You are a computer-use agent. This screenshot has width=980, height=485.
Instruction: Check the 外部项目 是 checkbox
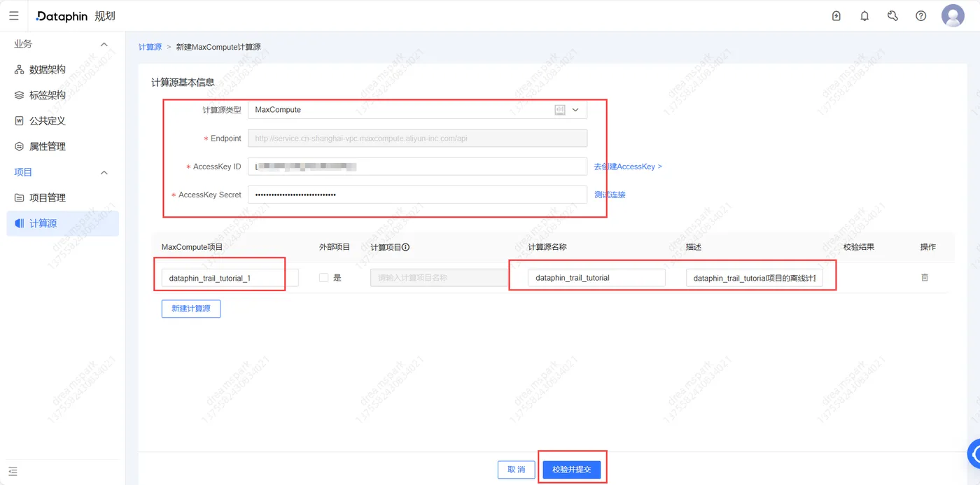tap(323, 278)
